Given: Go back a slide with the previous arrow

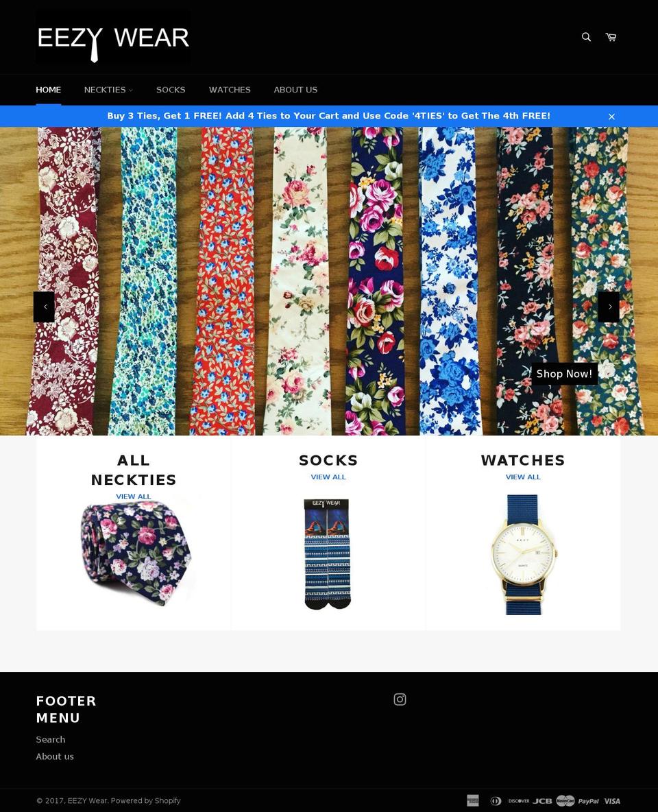Looking at the screenshot, I should point(45,307).
